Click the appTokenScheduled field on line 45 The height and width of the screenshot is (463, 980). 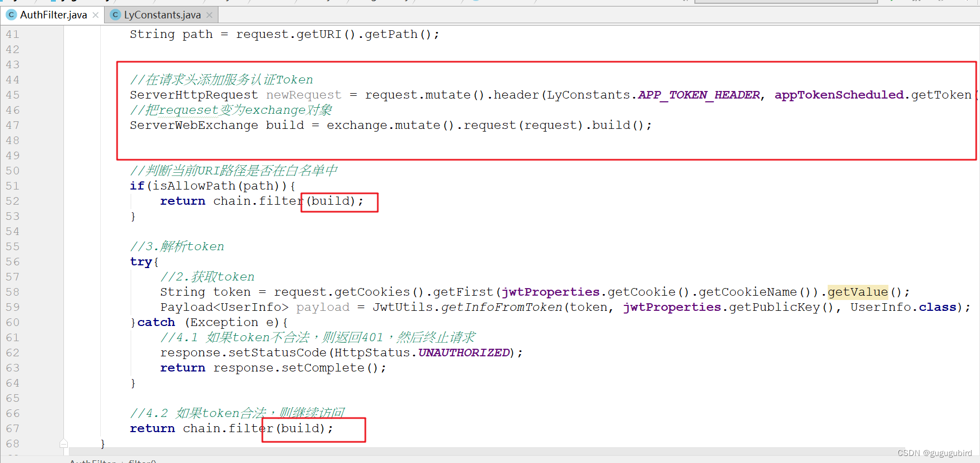click(x=839, y=95)
